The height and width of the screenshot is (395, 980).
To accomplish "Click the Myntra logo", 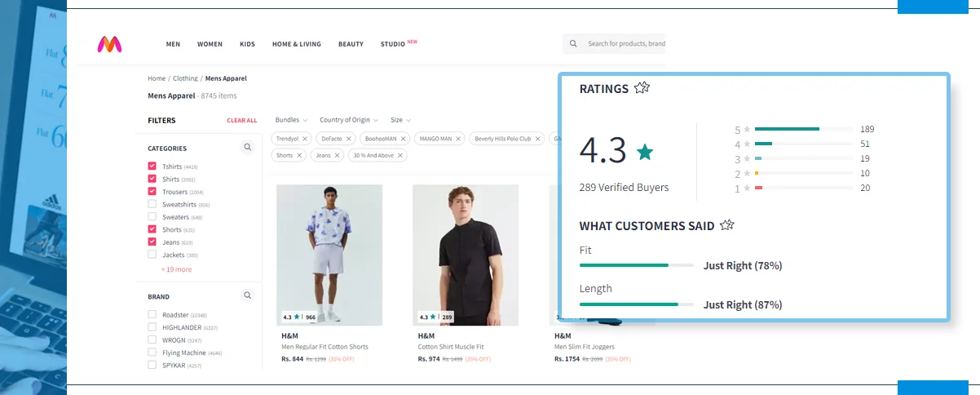I will pyautogui.click(x=109, y=44).
